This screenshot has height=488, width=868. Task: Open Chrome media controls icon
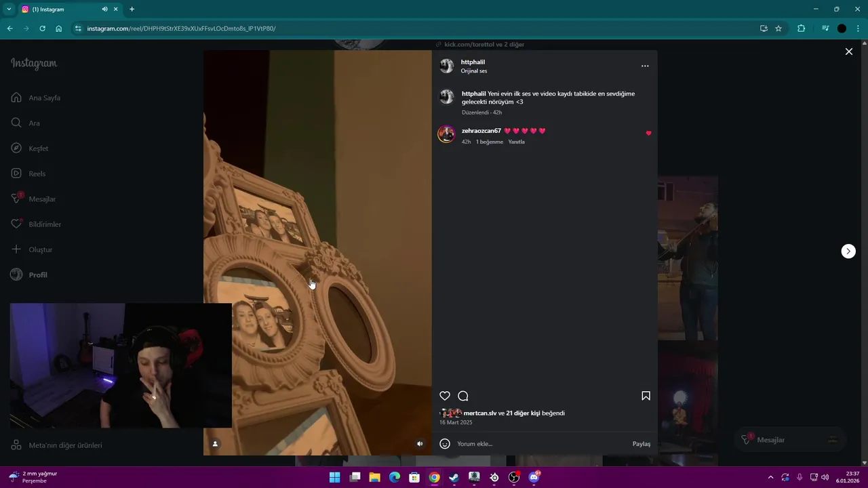pyautogui.click(x=825, y=28)
